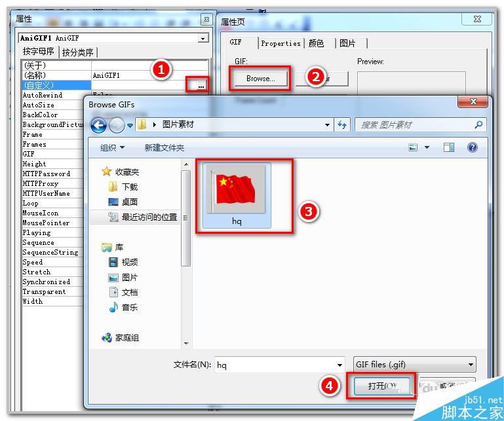The image size is (504, 421).
Task: Open recent locations dropdown beside navigation arrows
Action: [x=130, y=125]
